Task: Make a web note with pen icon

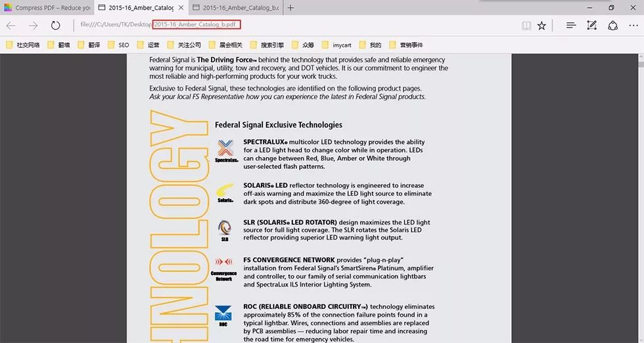Action: [x=592, y=26]
